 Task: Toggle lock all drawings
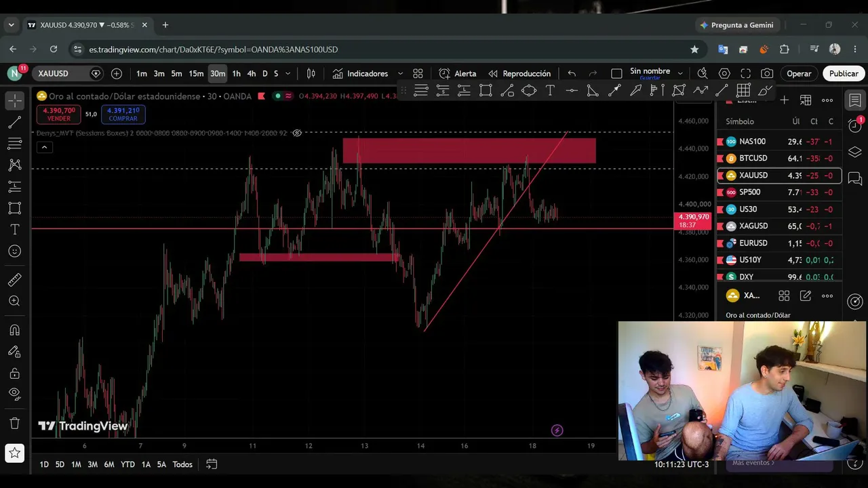tap(14, 373)
